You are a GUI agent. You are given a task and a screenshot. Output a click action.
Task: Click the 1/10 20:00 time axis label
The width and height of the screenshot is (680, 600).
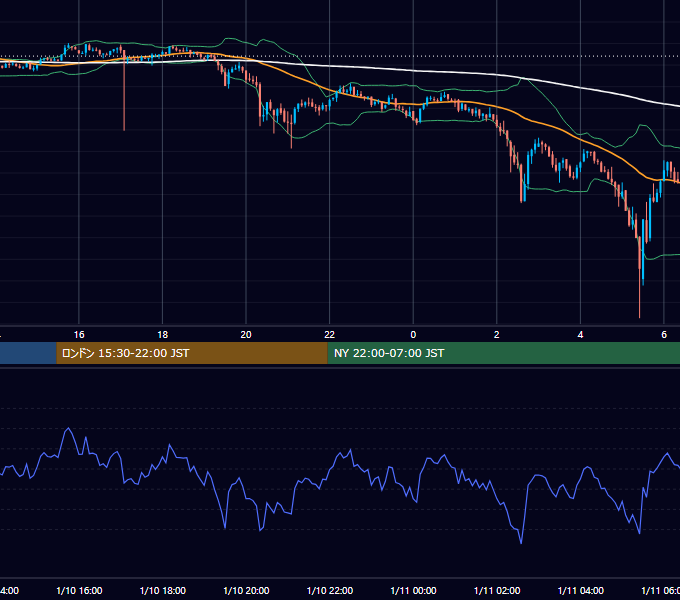pyautogui.click(x=246, y=590)
